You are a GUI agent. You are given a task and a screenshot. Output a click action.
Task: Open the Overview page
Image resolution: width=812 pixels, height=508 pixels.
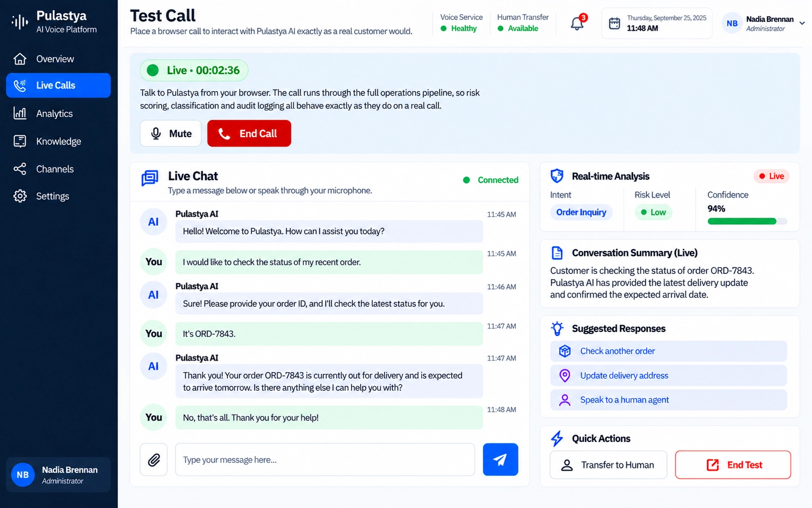(x=58, y=59)
